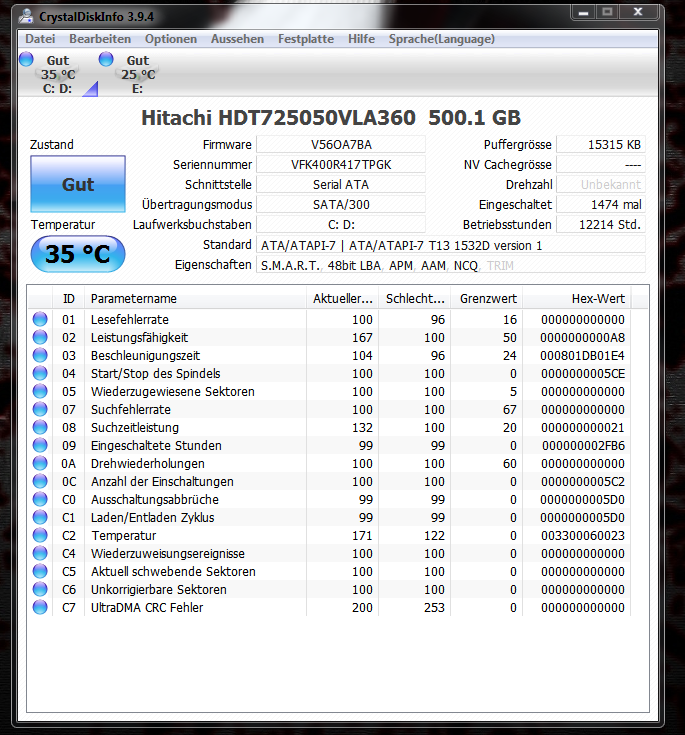
Task: Click status orb for Leistungsfähigkeit row
Action: 40,337
